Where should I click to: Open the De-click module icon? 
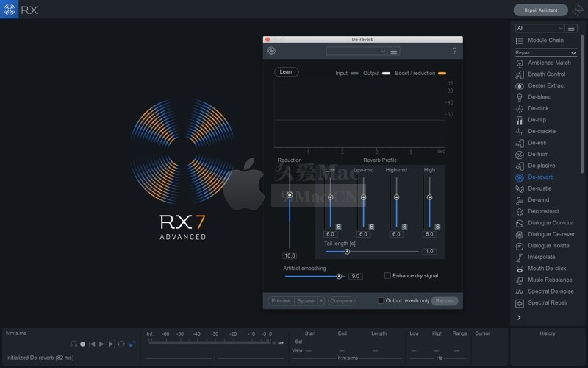(520, 109)
